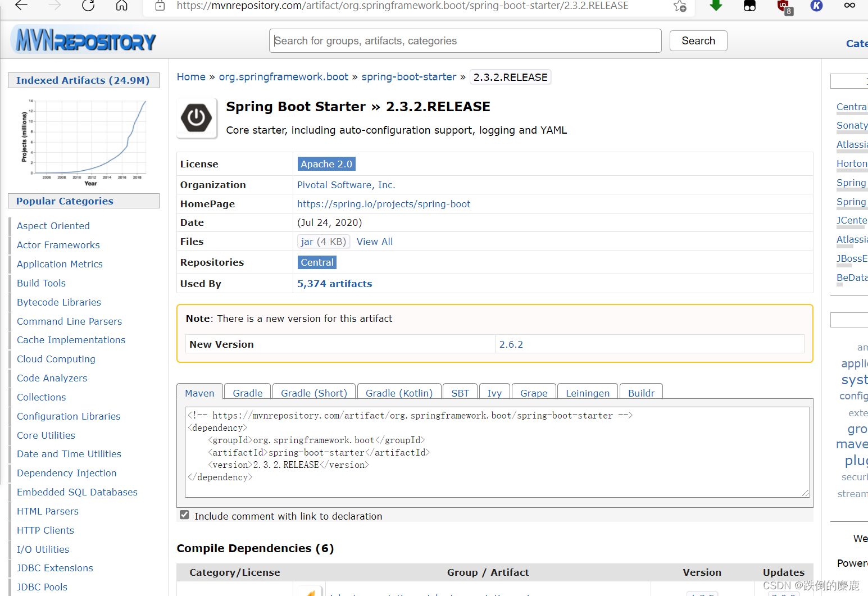This screenshot has height=596, width=868.
Task: Select the Ivy tab
Action: click(x=494, y=393)
